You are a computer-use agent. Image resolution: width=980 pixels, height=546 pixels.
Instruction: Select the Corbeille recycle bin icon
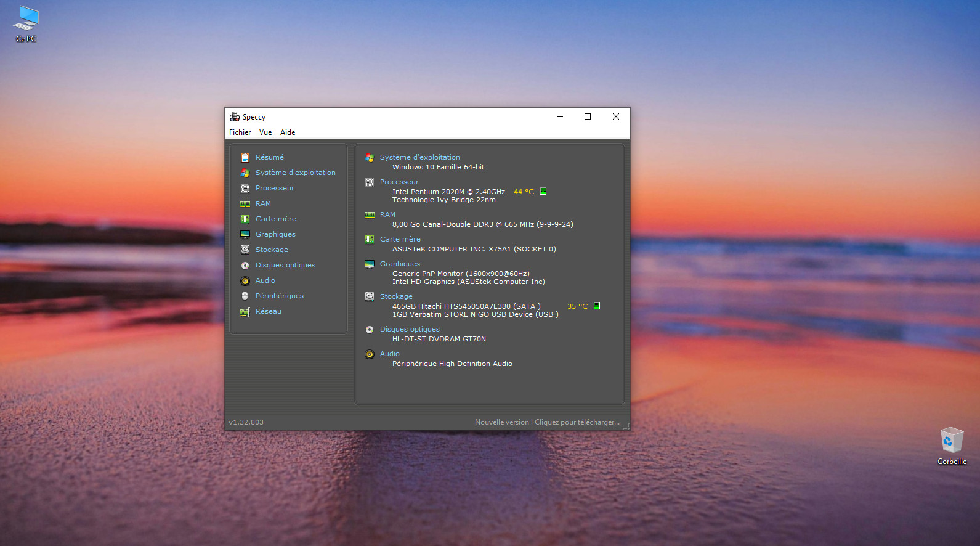[952, 446]
